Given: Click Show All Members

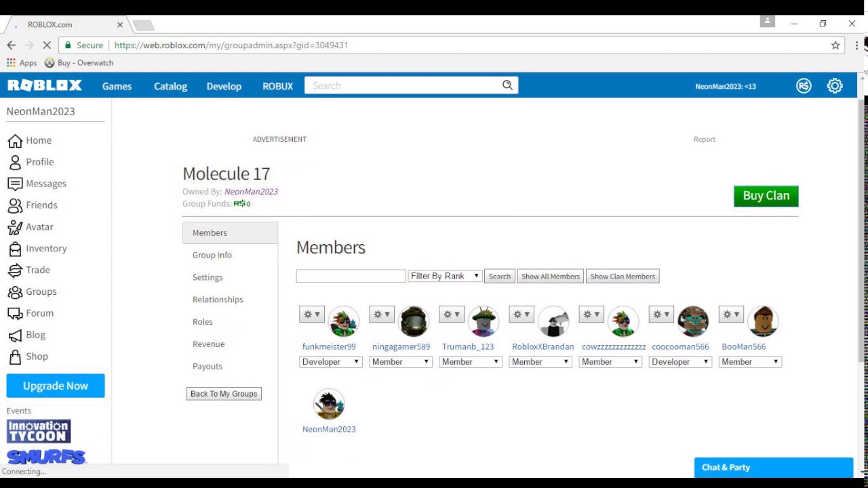Looking at the screenshot, I should click(x=551, y=277).
